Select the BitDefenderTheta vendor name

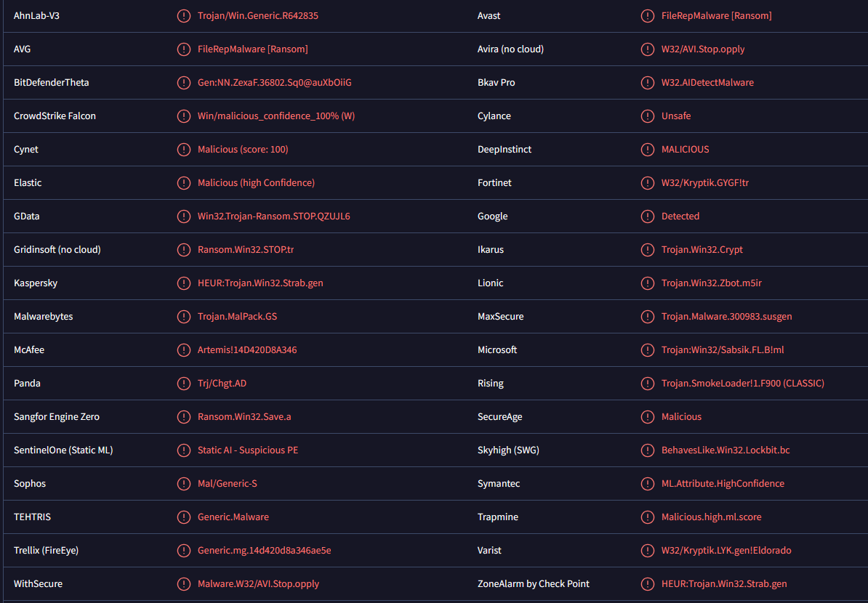click(x=52, y=82)
